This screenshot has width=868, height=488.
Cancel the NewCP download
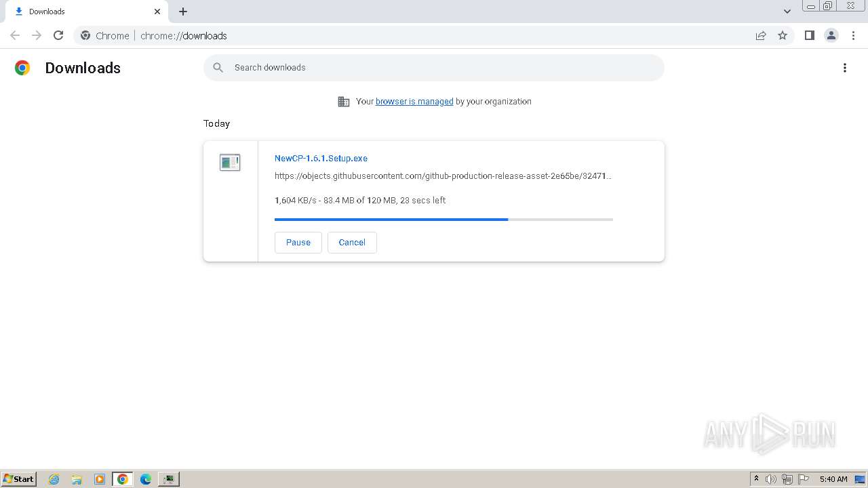coord(352,243)
